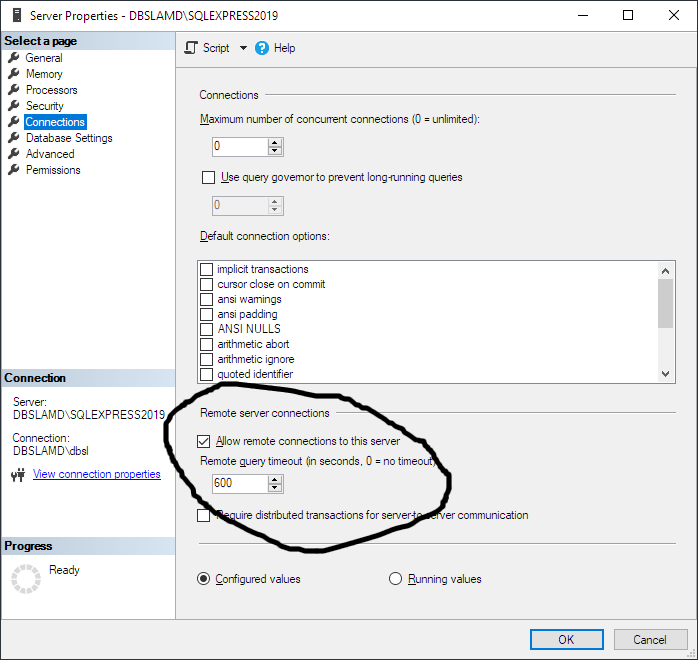Check ansi warnings option

point(206,300)
